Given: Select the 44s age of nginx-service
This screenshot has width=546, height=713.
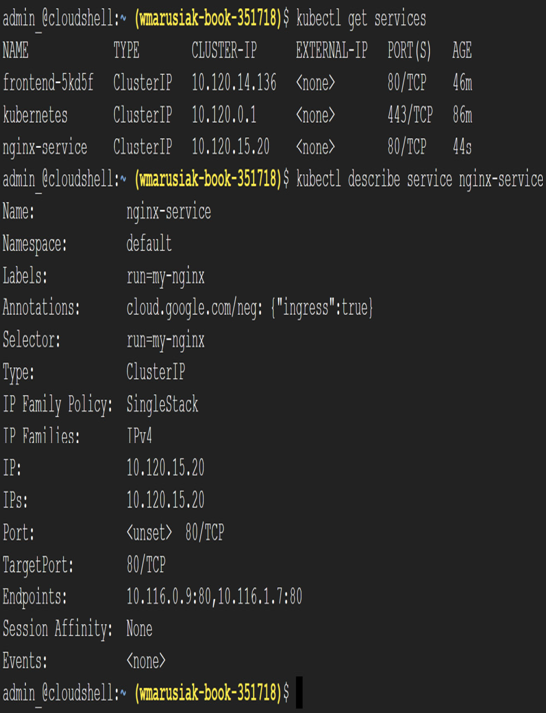Looking at the screenshot, I should pyautogui.click(x=462, y=147).
